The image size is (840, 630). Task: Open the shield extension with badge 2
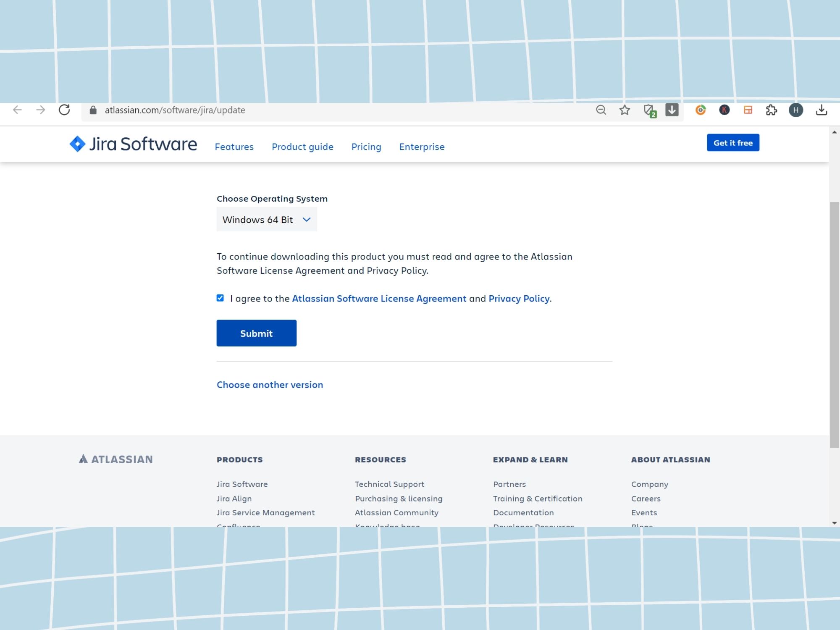coord(650,111)
